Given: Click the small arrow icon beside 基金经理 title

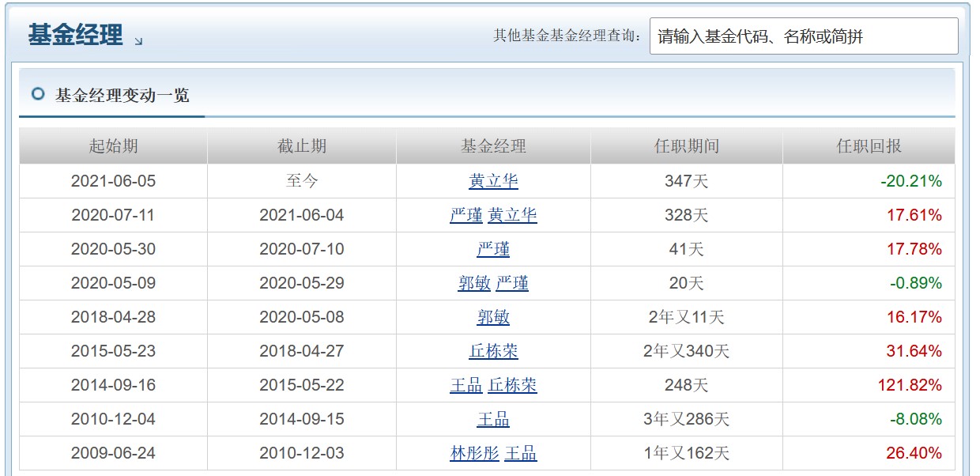Looking at the screenshot, I should pos(139,40).
